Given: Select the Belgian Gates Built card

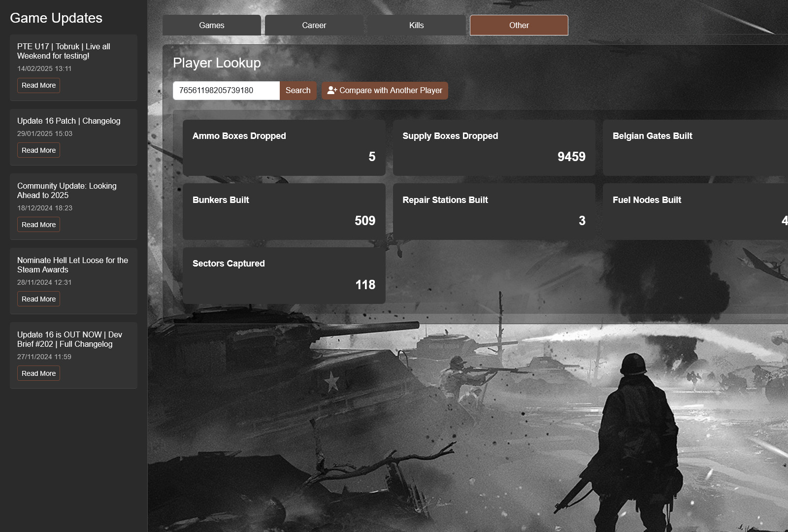Looking at the screenshot, I should coord(695,148).
